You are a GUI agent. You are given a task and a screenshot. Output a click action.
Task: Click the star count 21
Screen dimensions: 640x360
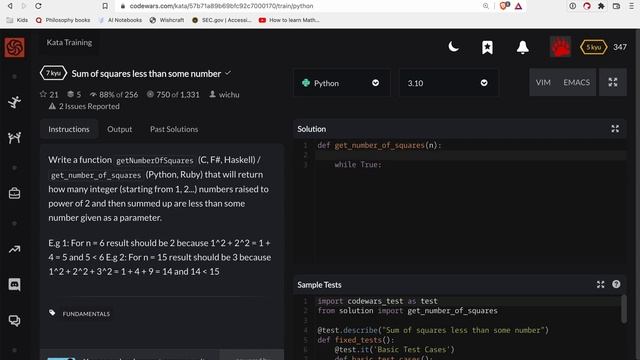point(49,94)
